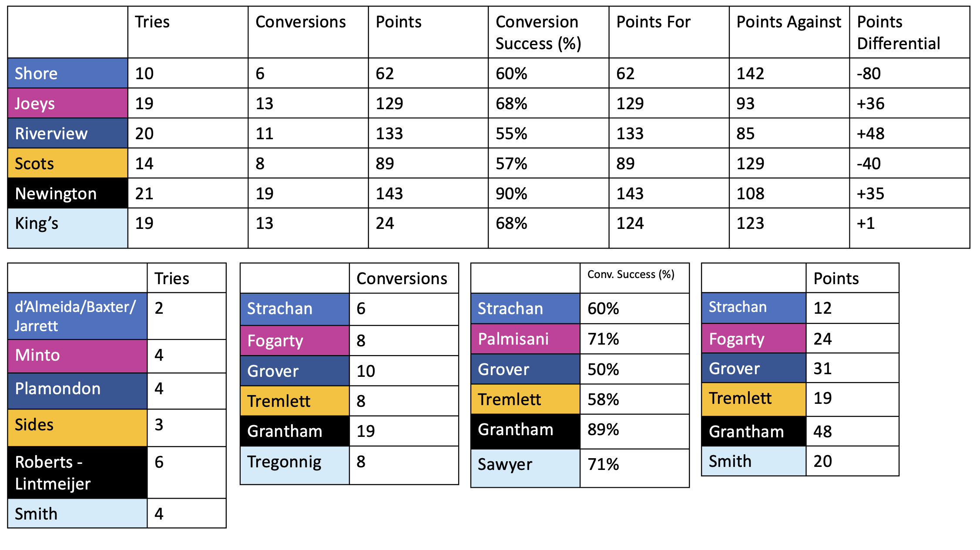The width and height of the screenshot is (980, 550).
Task: Select Grantham's 48 points value
Action: [852, 431]
